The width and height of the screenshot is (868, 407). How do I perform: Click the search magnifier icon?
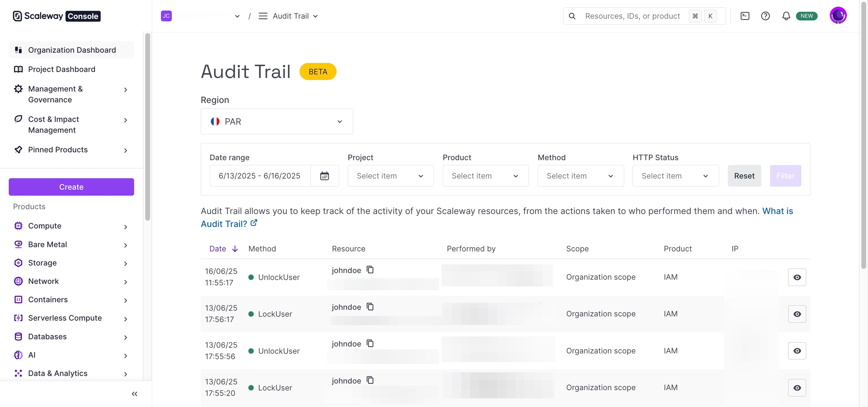tap(572, 16)
